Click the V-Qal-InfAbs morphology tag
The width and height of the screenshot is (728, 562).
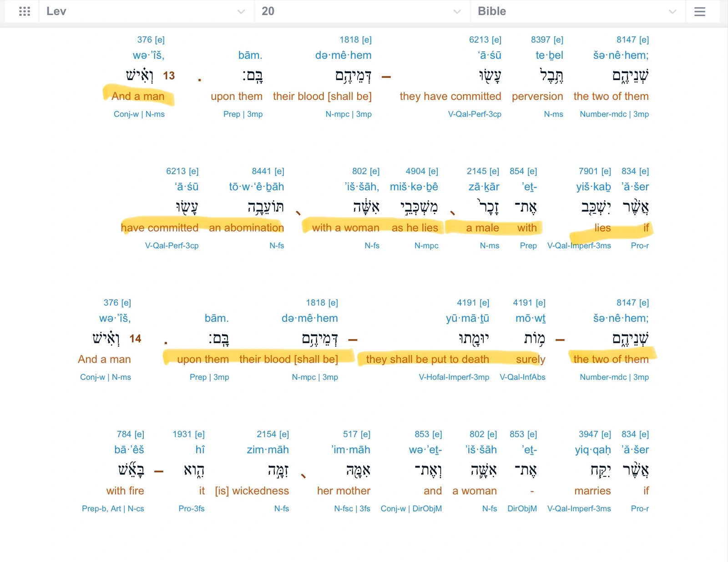[x=522, y=377]
